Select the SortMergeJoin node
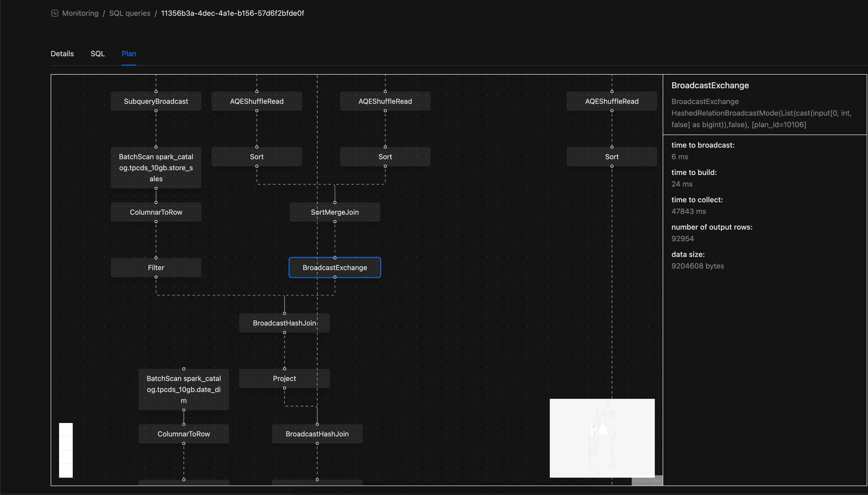The image size is (868, 495). point(335,212)
